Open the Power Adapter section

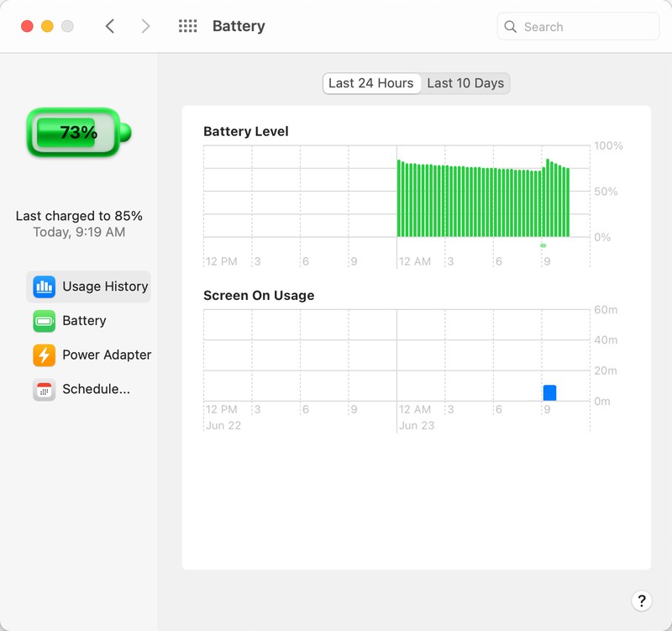[106, 355]
